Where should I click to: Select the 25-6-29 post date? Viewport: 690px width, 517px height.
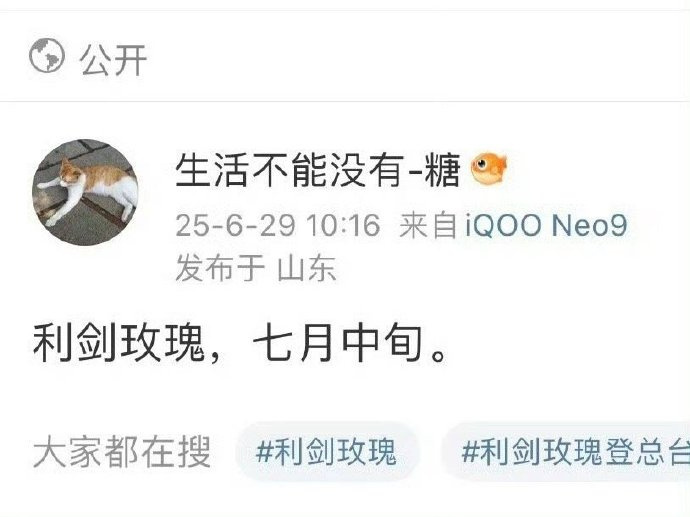(235, 225)
